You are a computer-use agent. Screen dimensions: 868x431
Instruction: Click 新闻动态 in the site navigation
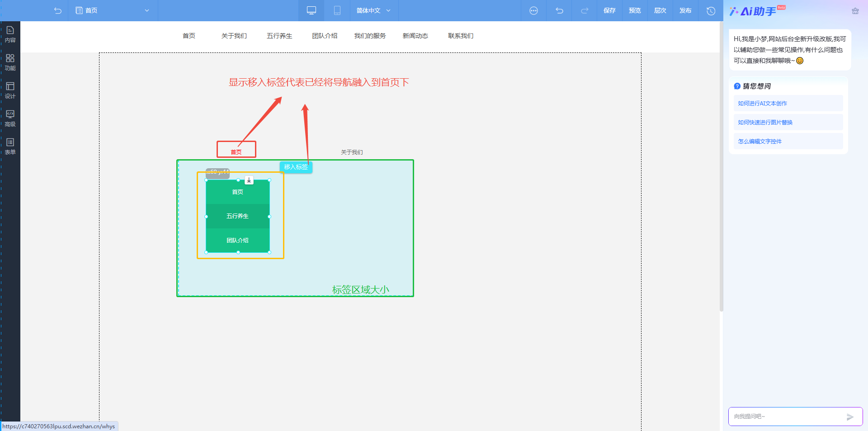coord(415,36)
